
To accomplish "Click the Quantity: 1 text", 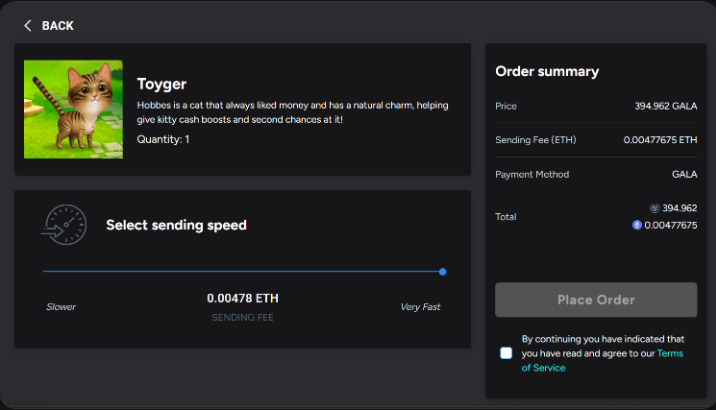I will (x=163, y=139).
